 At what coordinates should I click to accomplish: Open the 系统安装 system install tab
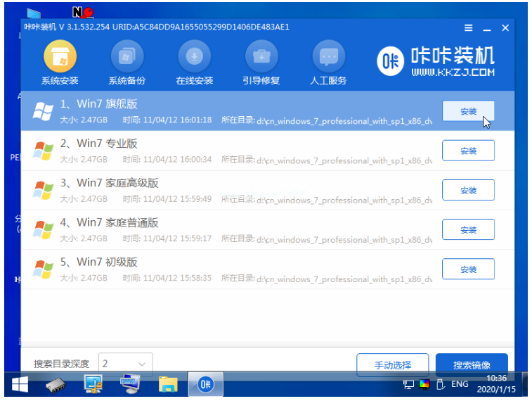coord(60,63)
